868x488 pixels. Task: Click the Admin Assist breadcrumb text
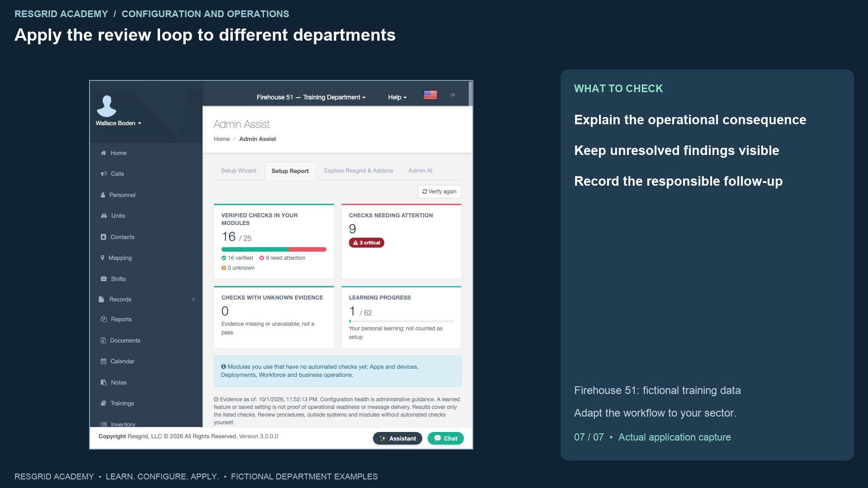[x=258, y=139]
